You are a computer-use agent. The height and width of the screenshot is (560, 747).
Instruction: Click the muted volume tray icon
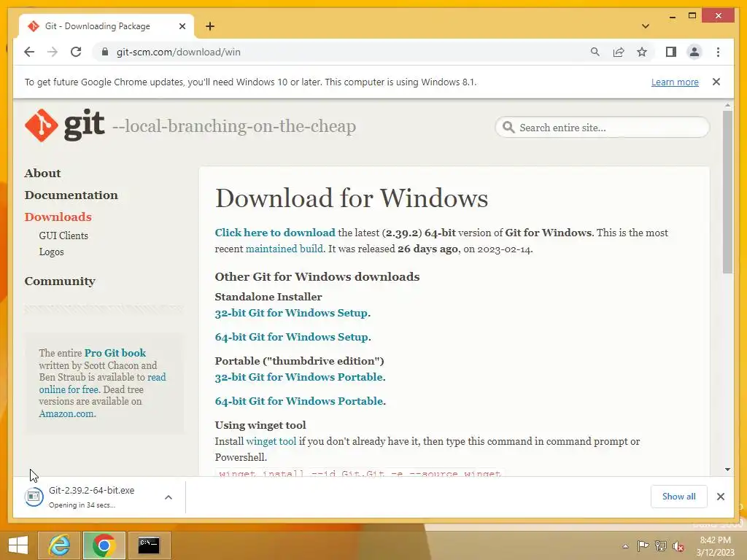(x=678, y=546)
